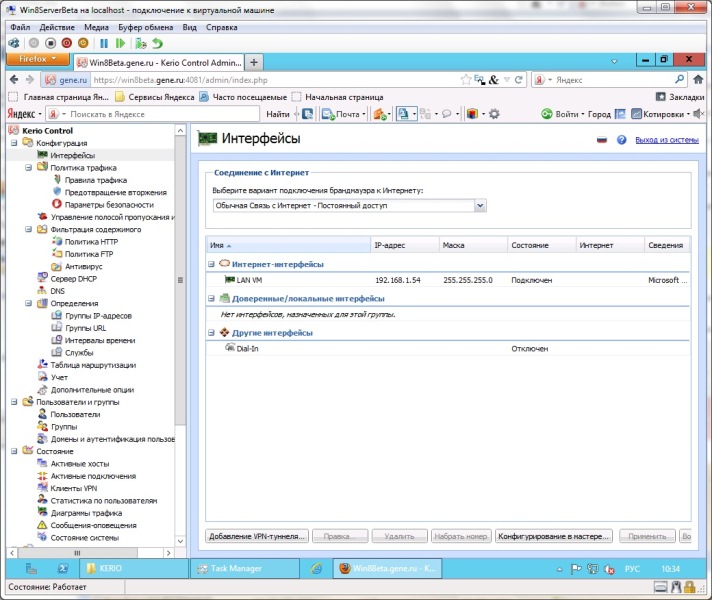This screenshot has width=712, height=600.
Task: Open Правила трафика in the sidebar
Action: (x=95, y=180)
